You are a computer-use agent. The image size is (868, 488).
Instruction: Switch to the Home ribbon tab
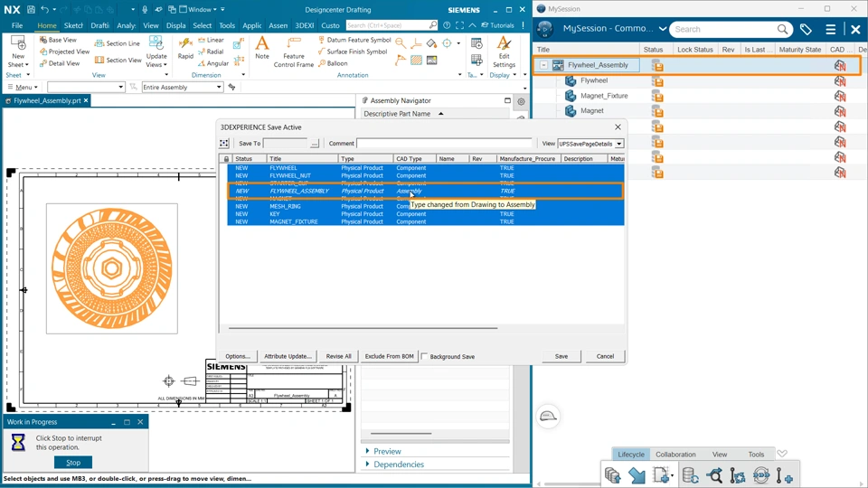[x=46, y=25]
